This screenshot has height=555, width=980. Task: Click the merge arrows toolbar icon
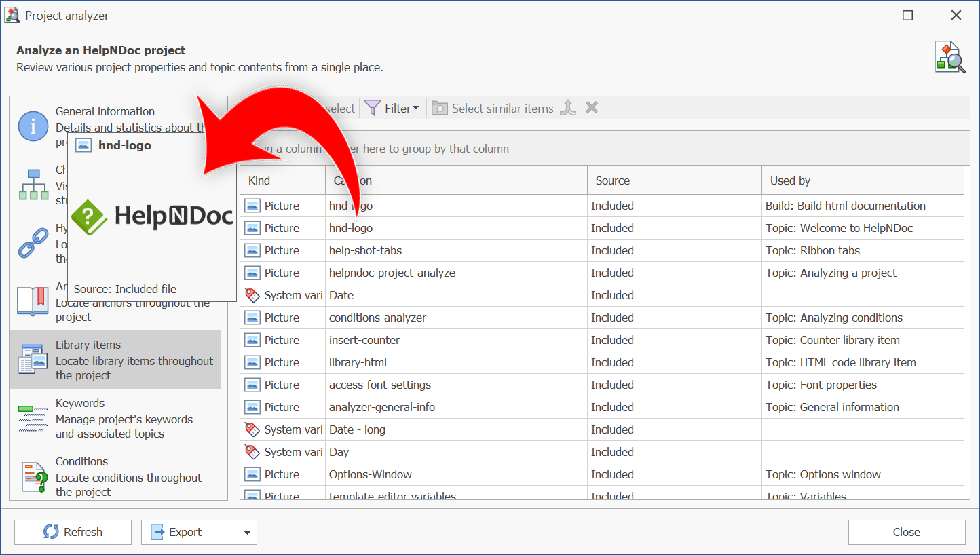pos(568,108)
